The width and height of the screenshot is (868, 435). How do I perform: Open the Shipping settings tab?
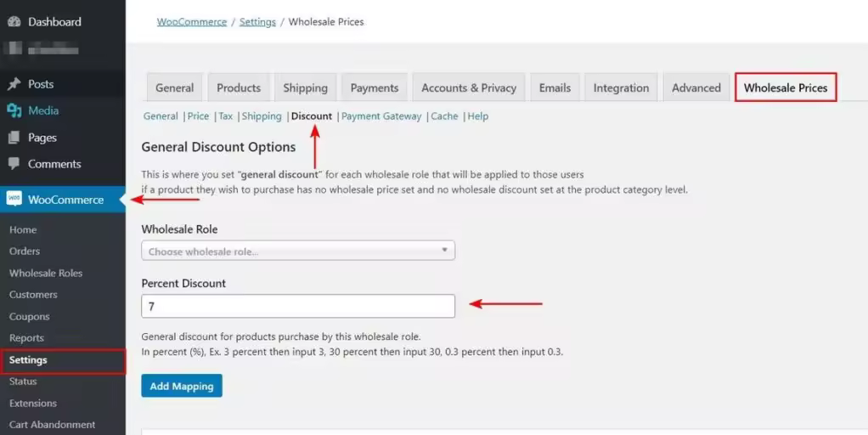305,88
